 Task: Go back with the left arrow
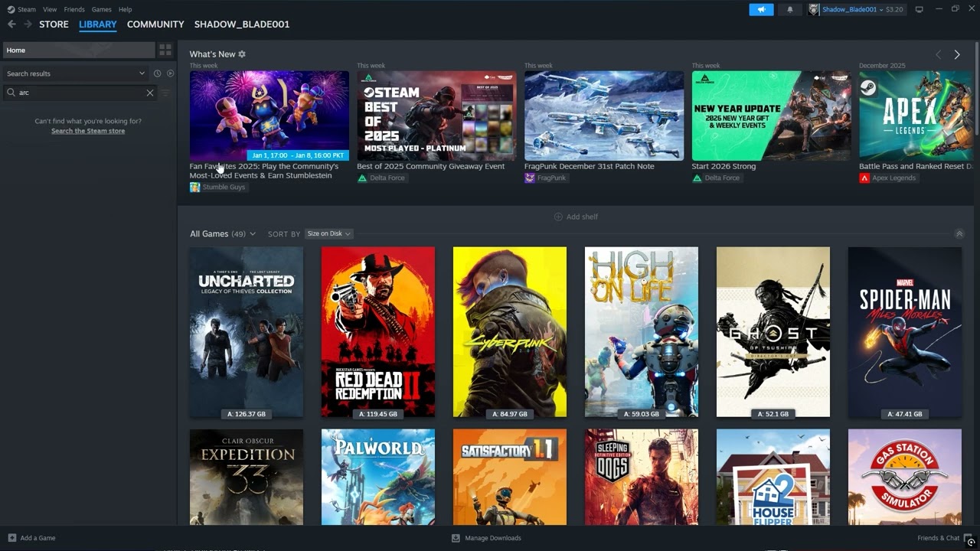(11, 24)
